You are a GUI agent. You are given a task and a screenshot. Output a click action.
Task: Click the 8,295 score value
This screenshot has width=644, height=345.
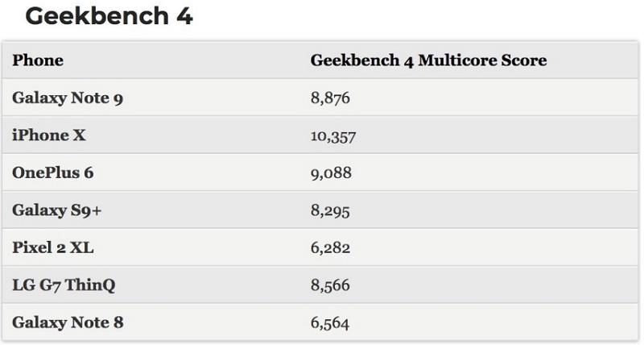330,211
